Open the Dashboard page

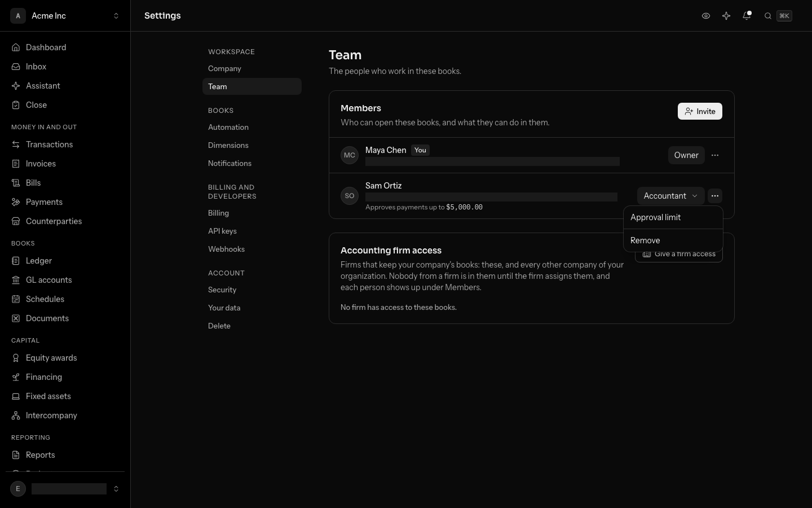65,47
